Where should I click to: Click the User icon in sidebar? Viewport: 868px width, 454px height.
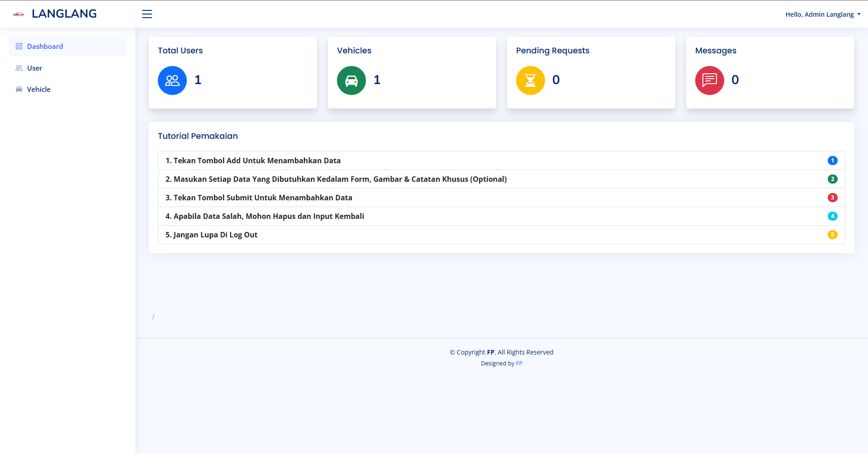(x=19, y=68)
